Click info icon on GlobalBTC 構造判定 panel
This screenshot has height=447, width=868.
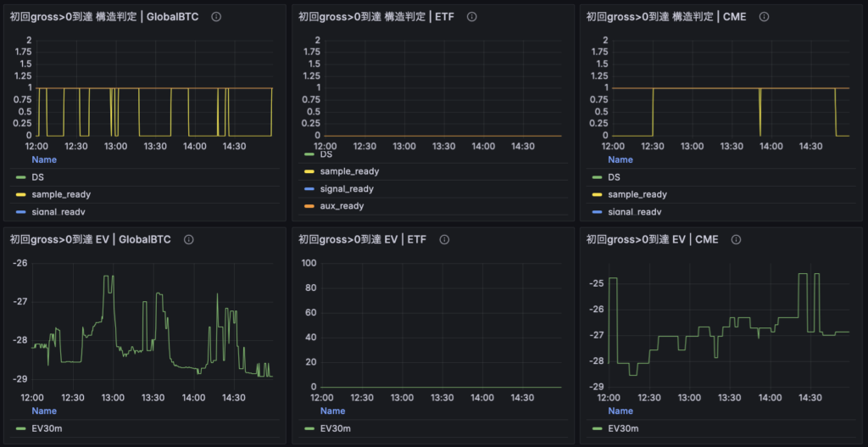(x=216, y=17)
